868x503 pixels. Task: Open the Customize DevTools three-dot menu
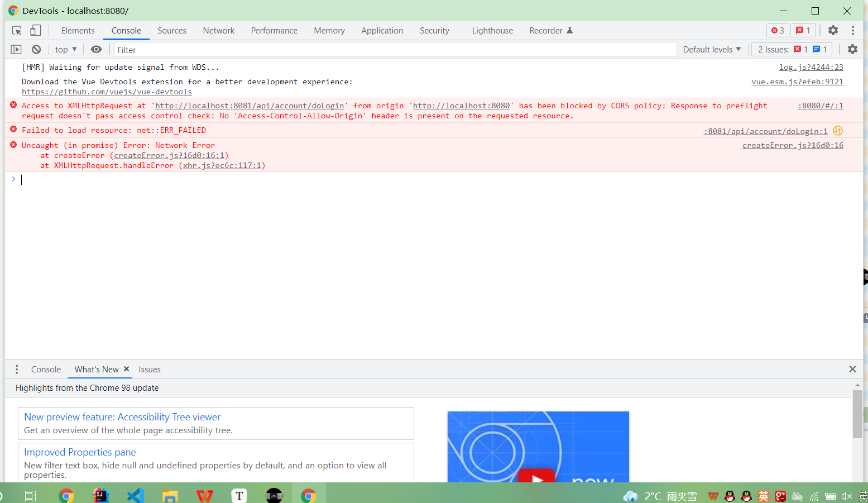pos(852,30)
